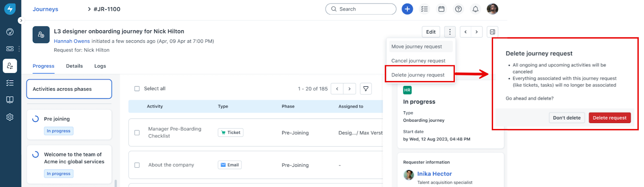Screen dimensions: 644x187
Task: Click the Start date value text
Action: click(437, 139)
